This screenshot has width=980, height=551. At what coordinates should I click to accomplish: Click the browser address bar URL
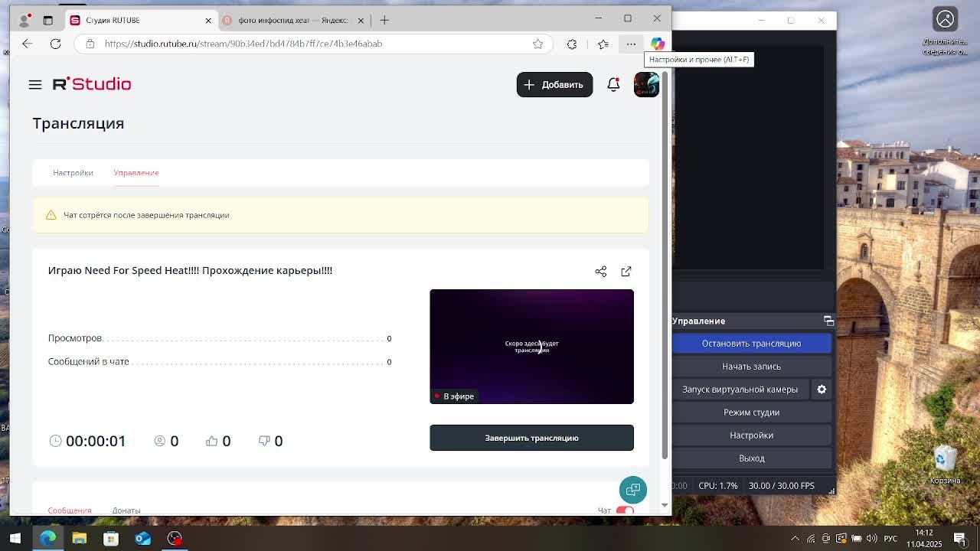coord(243,44)
